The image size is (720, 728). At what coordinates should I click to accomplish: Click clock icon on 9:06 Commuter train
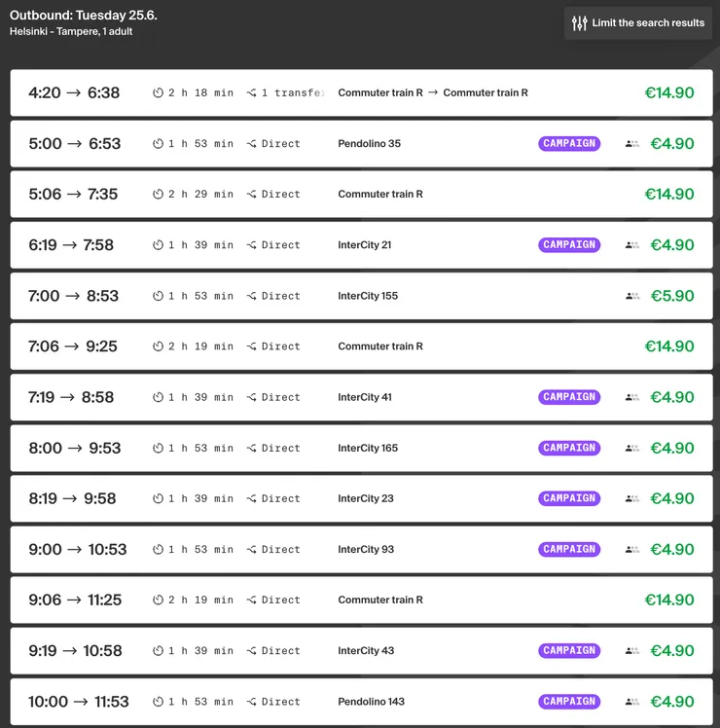[158, 601]
